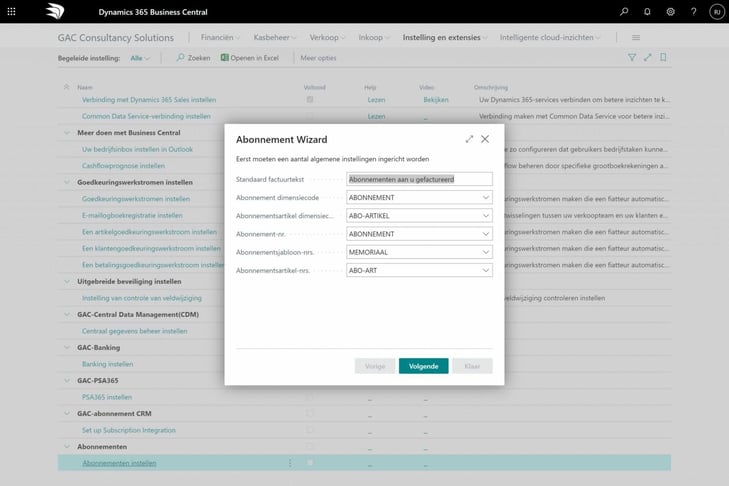Collapse the GAC-PSA365 group
The height and width of the screenshot is (486, 729).
pyautogui.click(x=66, y=380)
